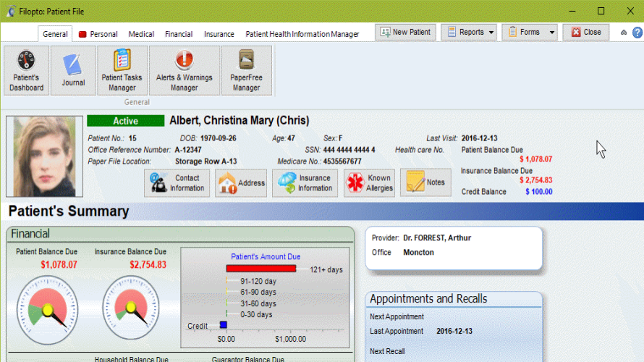Click the Insurance Balance Due gauge
This screenshot has height=362, width=644.
pyautogui.click(x=131, y=308)
